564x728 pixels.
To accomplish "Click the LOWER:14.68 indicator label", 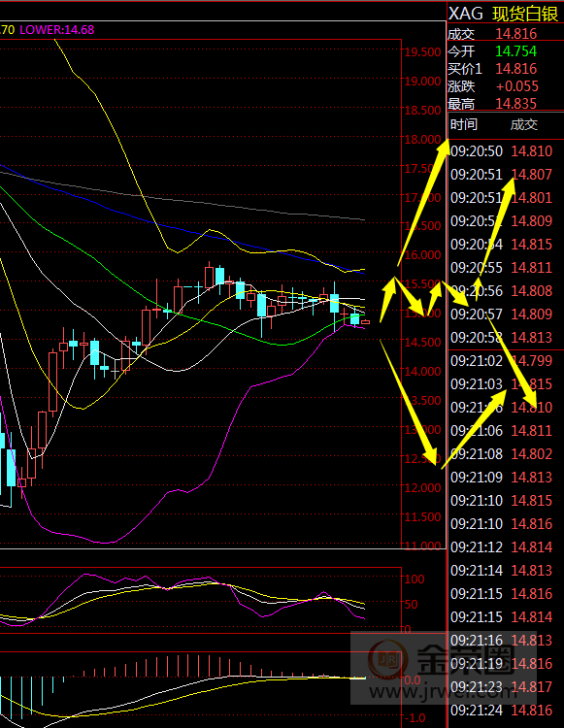I will coord(56,30).
